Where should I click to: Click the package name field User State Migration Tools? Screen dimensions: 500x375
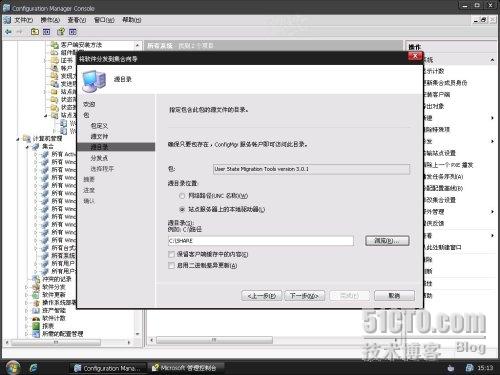click(x=311, y=169)
